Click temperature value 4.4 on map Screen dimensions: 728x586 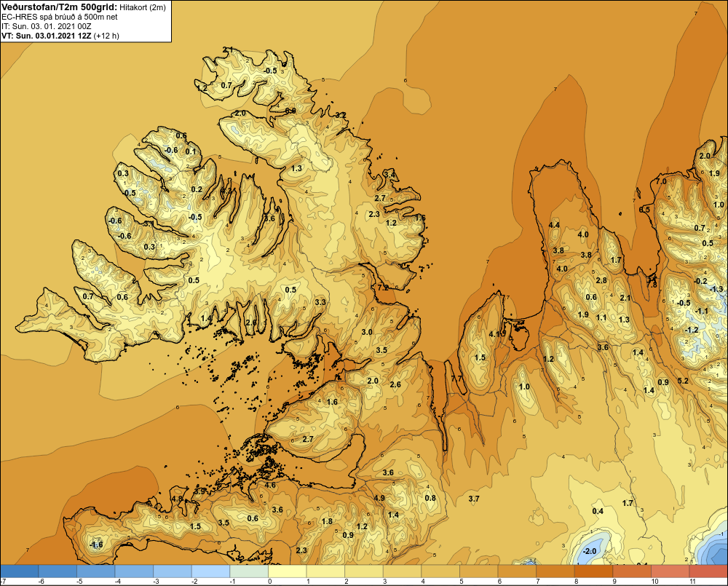point(554,225)
